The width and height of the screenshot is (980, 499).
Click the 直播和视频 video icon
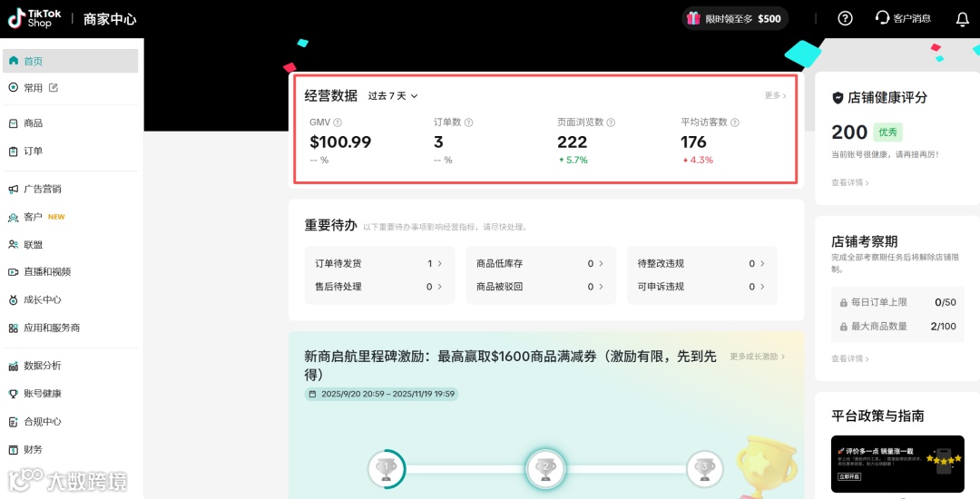(x=13, y=271)
